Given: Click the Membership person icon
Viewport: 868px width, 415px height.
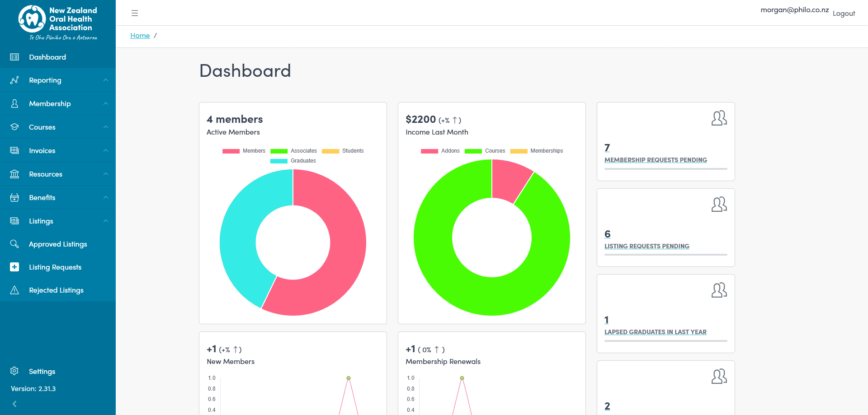Looking at the screenshot, I should point(14,103).
